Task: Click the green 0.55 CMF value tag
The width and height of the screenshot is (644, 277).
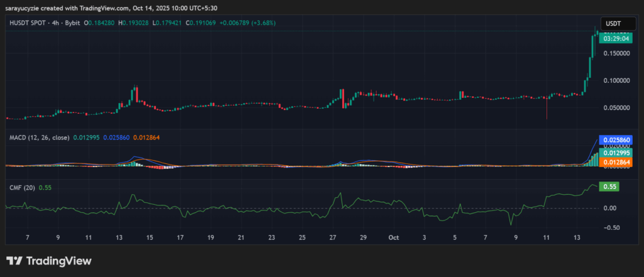Action: pyautogui.click(x=609, y=187)
